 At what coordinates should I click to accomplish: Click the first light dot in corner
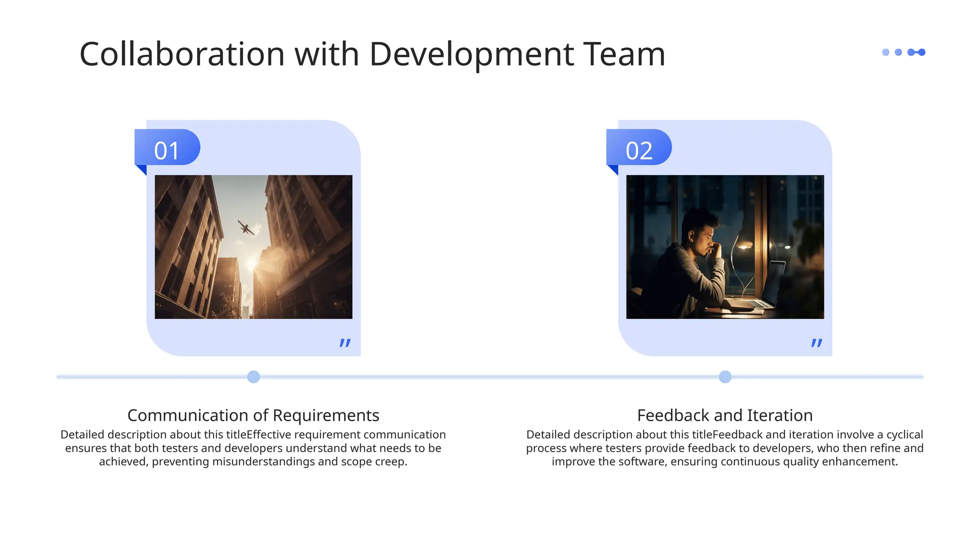[x=886, y=52]
